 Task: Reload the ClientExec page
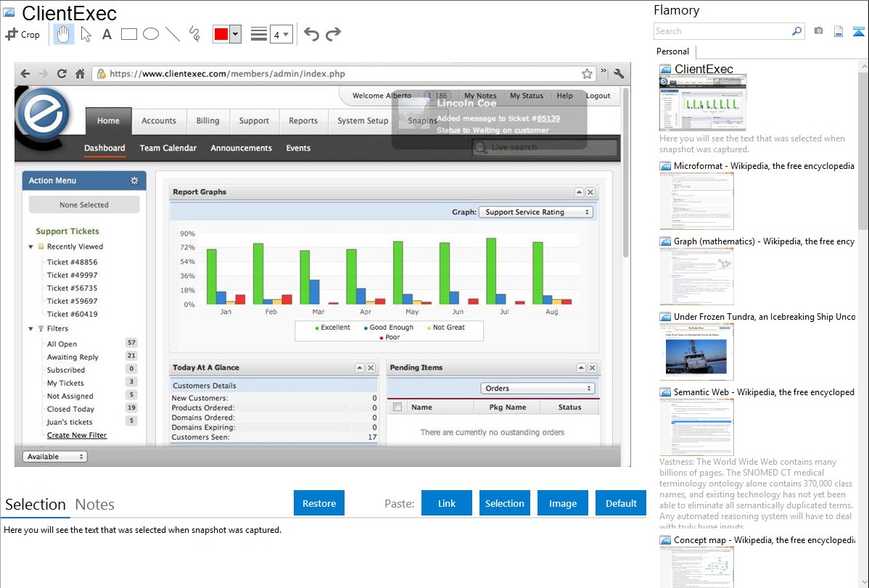62,74
